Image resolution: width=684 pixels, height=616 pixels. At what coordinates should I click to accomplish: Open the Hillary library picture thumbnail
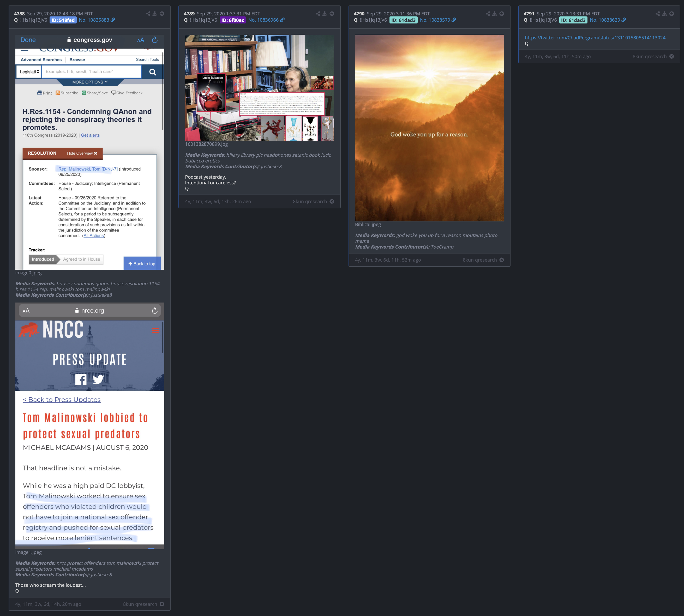pos(259,88)
